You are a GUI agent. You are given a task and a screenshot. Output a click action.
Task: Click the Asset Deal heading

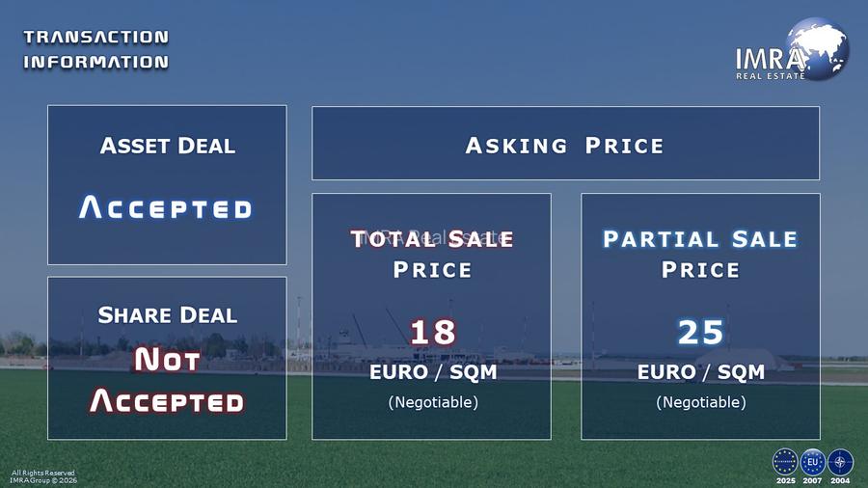coord(167,147)
